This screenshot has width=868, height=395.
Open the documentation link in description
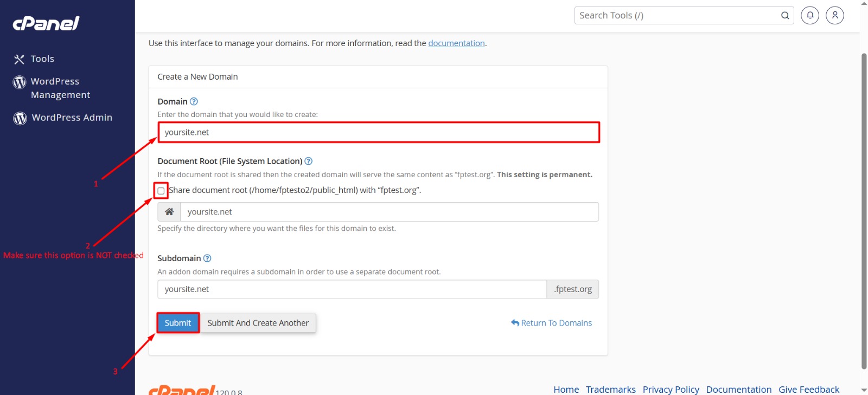tap(456, 43)
